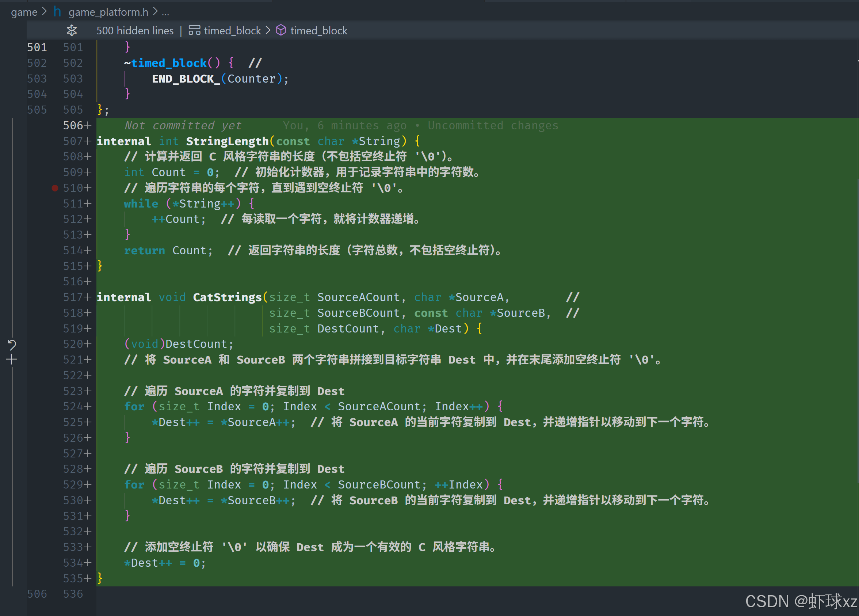This screenshot has width=859, height=616.
Task: Click the plus marker at line 506
Action: pyautogui.click(x=88, y=125)
